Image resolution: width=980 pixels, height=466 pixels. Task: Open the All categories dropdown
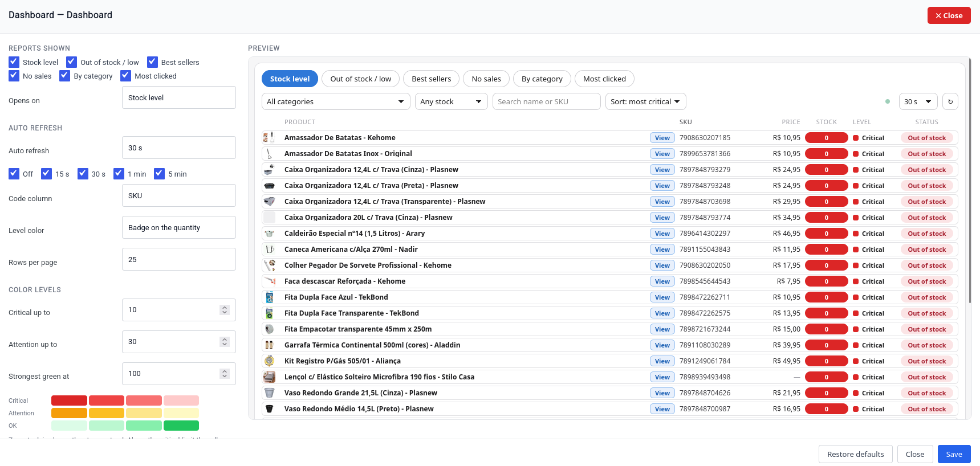[336, 101]
